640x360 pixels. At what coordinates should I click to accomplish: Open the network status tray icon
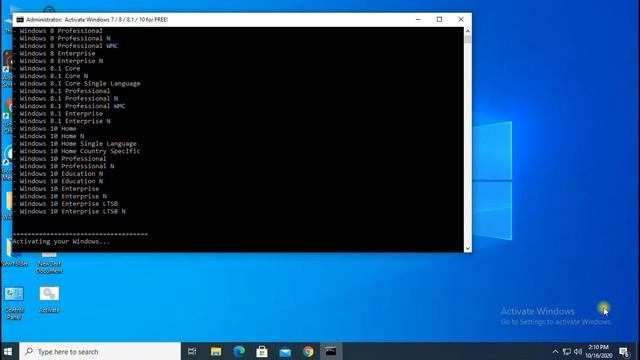pos(567,352)
